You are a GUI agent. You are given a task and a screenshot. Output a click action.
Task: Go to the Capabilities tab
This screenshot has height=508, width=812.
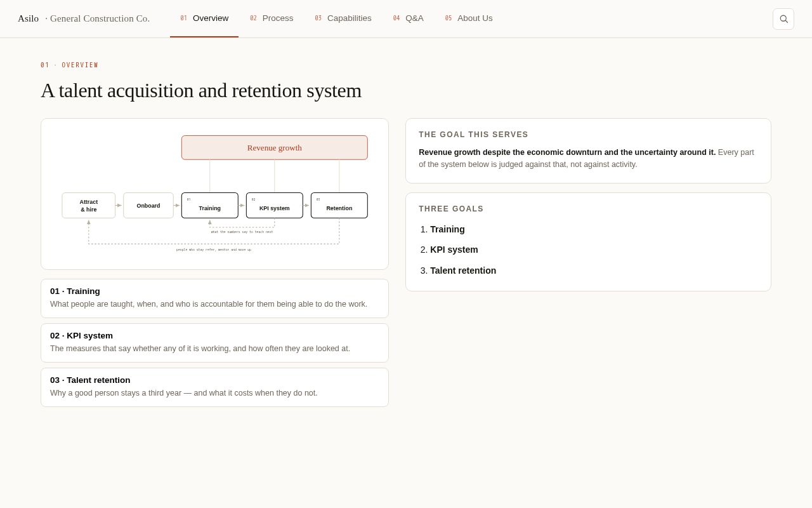click(x=343, y=18)
